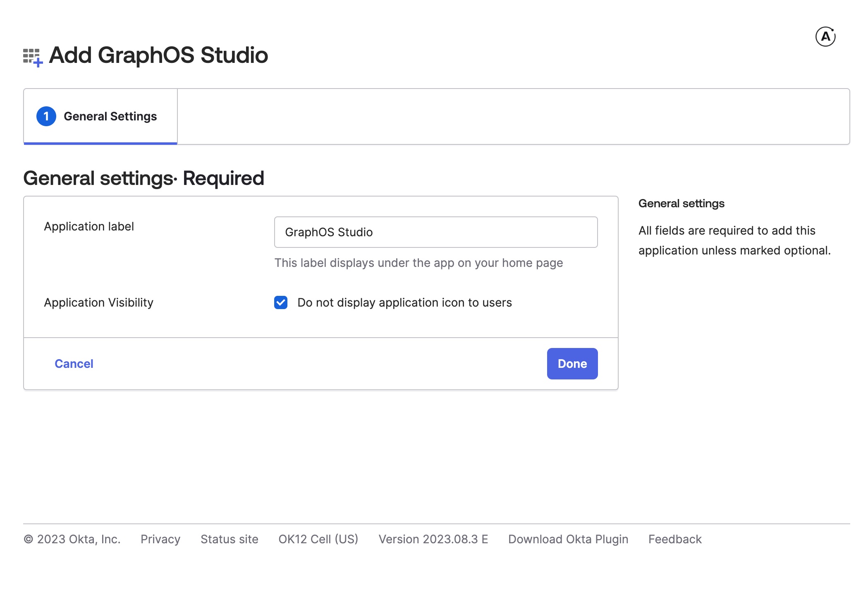Switch to the General Settings tab
Viewport: 868px width, 595px height.
[100, 116]
